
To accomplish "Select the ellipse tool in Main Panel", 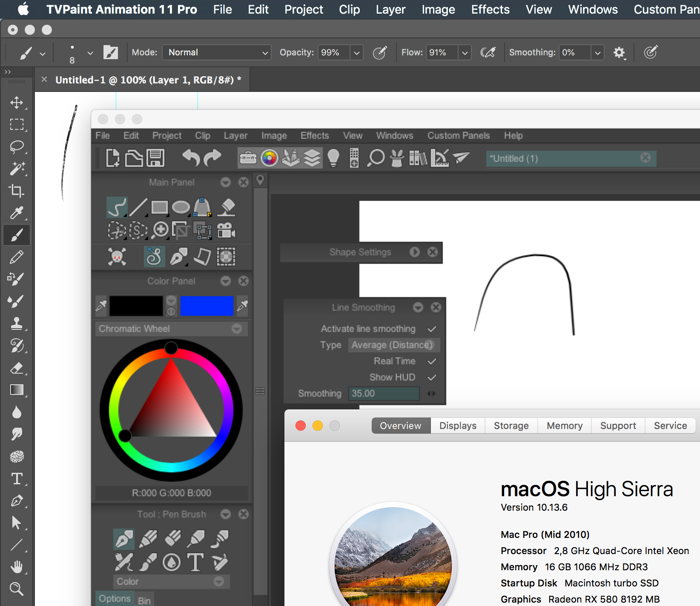I will [x=181, y=208].
